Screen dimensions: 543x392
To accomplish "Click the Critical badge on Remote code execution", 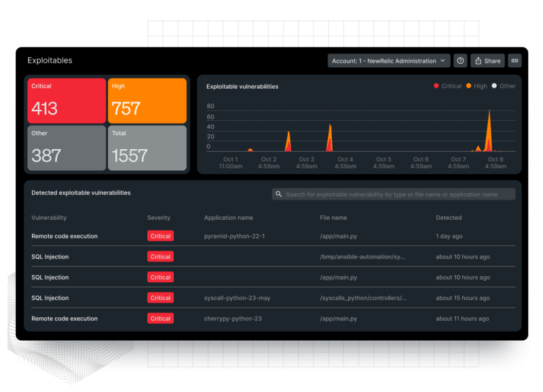I will 160,235.
